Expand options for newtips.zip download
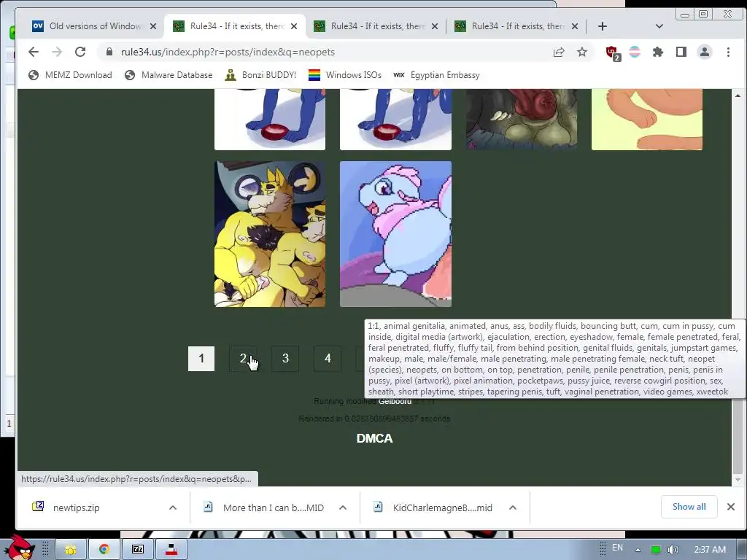 [173, 507]
